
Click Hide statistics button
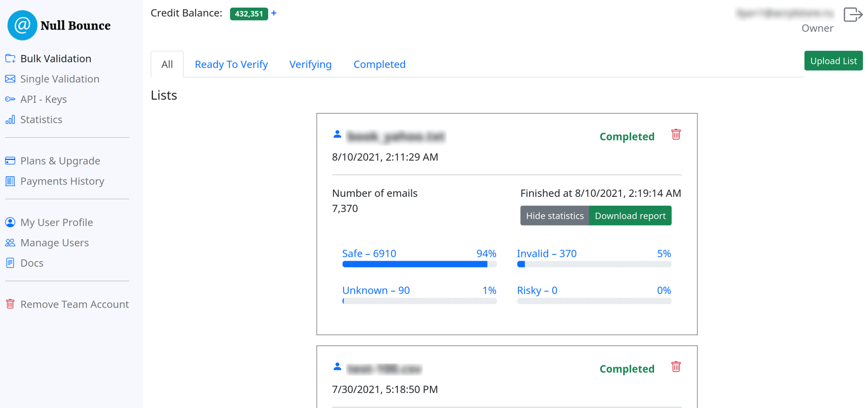[x=555, y=215]
